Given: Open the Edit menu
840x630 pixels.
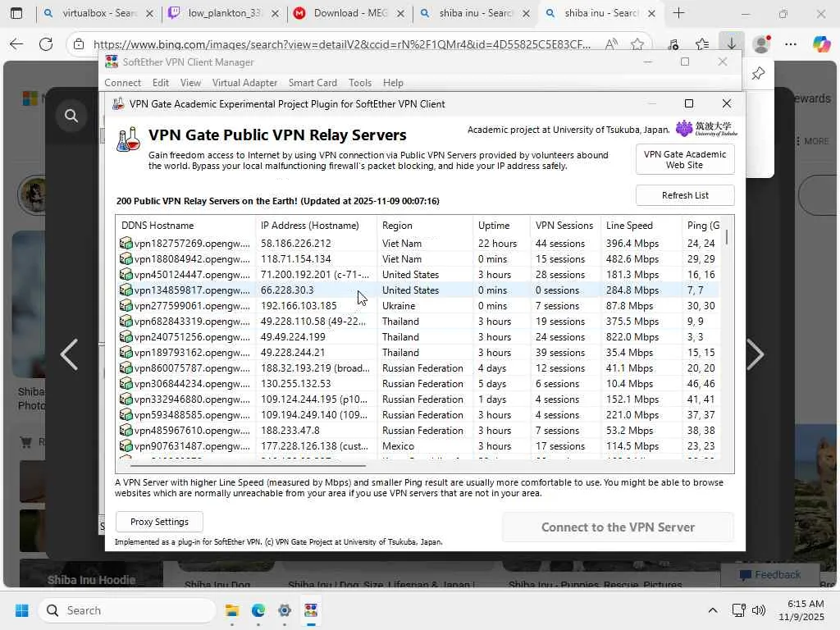Looking at the screenshot, I should pos(161,83).
